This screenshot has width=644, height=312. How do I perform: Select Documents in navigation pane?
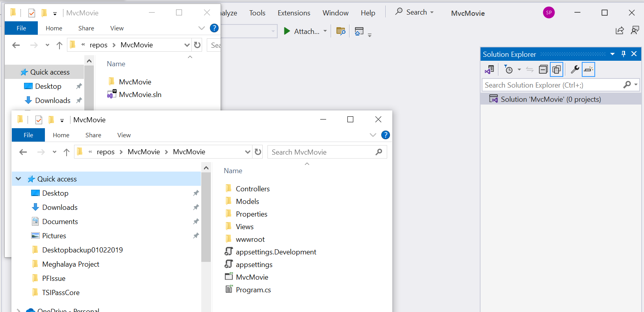coord(59,221)
